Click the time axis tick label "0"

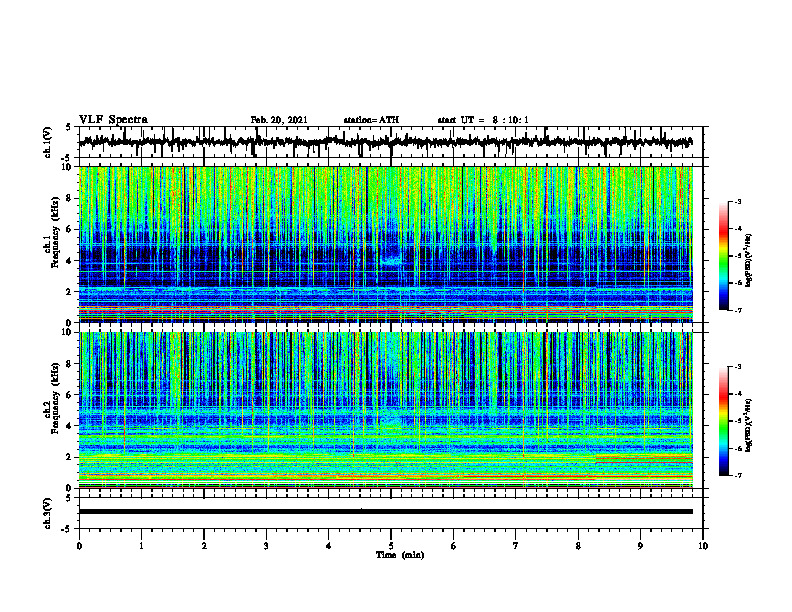(79, 546)
